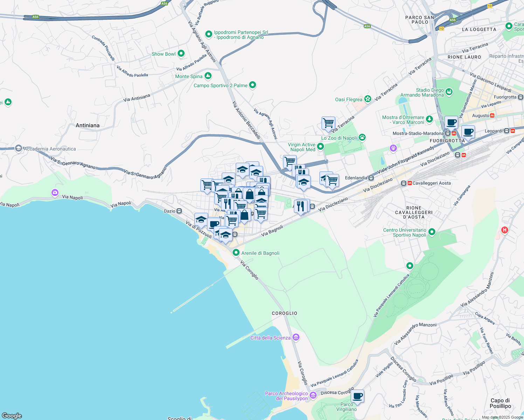The height and width of the screenshot is (420, 524).
Task: Click the restaurant marker beside Via Diocleziano station
Action: tap(301, 206)
